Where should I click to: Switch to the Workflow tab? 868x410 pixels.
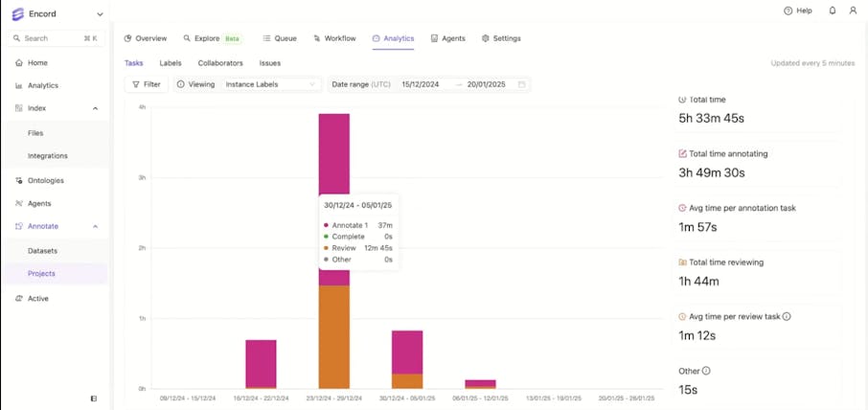tap(334, 38)
